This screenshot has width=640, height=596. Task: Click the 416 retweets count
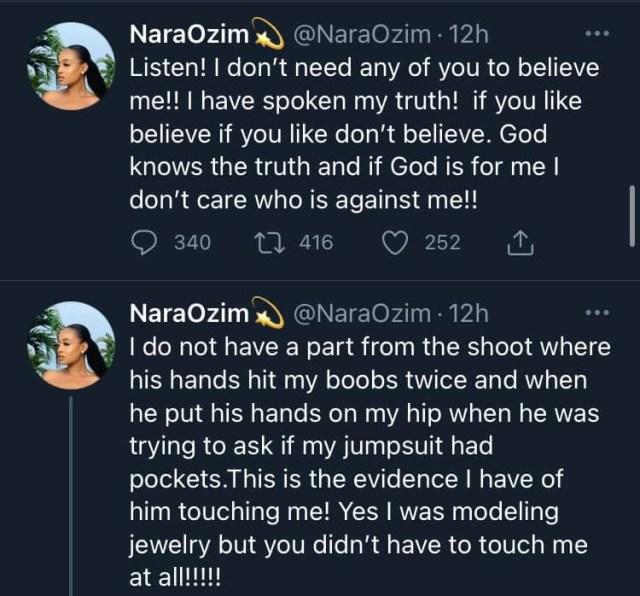click(x=316, y=241)
